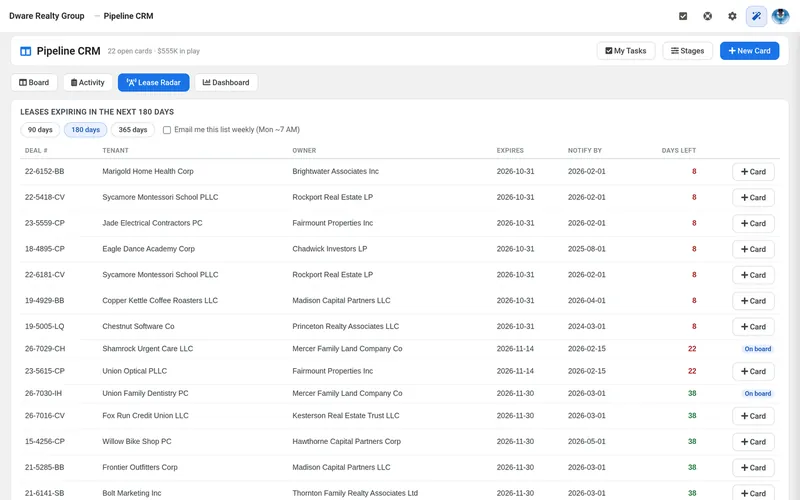This screenshot has width=800, height=500.
Task: Add card for Fox Run Credit Union
Action: pyautogui.click(x=753, y=416)
